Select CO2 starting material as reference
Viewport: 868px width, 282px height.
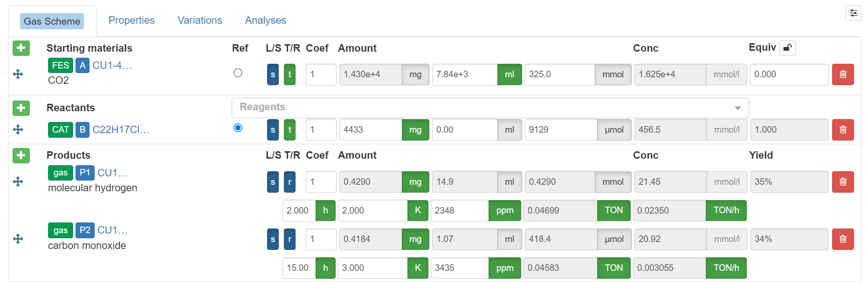238,73
